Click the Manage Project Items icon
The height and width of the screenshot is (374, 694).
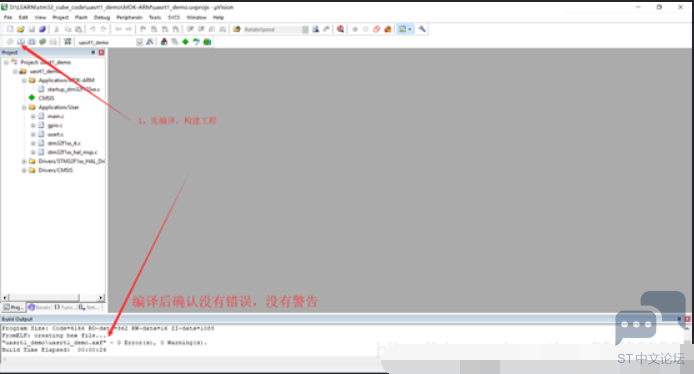coord(164,42)
